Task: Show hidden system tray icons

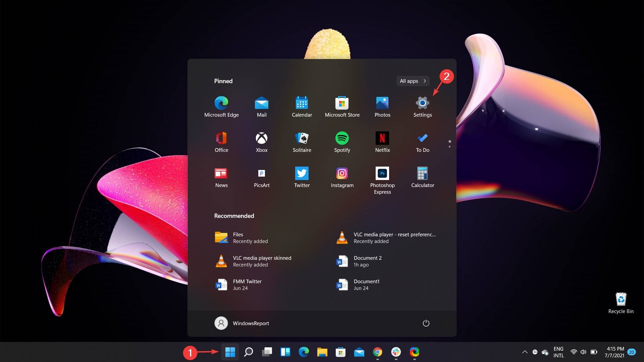Action: [x=525, y=352]
